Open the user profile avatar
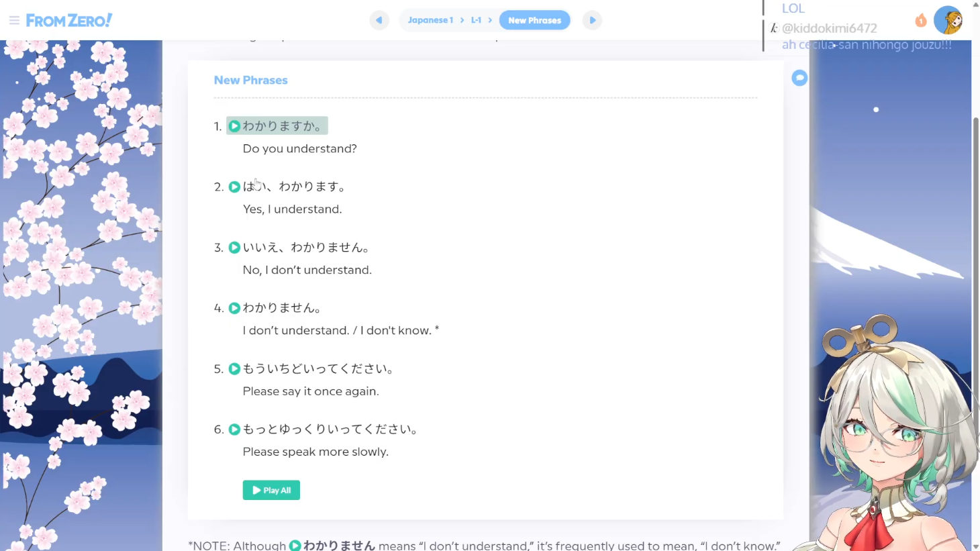Viewport: 980px width, 551px height. pyautogui.click(x=948, y=20)
